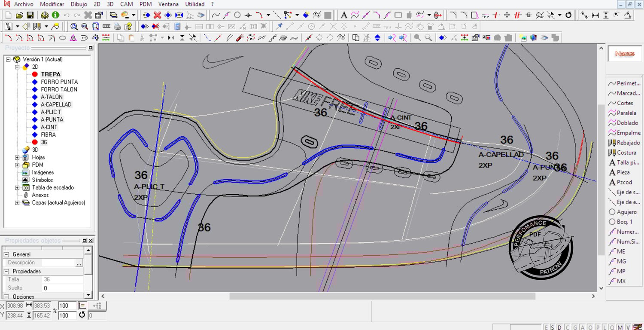Open the Dibujo menu
This screenshot has width=644, height=330.
coord(79,4)
